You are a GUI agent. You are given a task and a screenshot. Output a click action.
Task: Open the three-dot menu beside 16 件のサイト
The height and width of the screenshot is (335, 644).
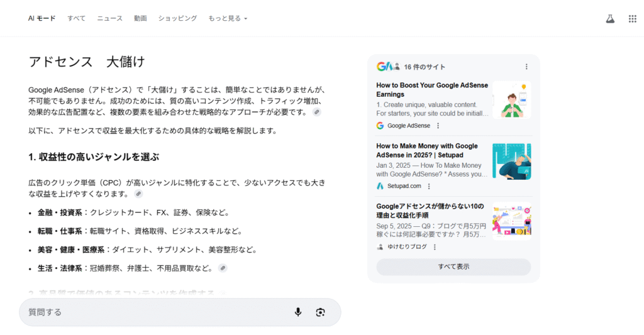(x=526, y=67)
